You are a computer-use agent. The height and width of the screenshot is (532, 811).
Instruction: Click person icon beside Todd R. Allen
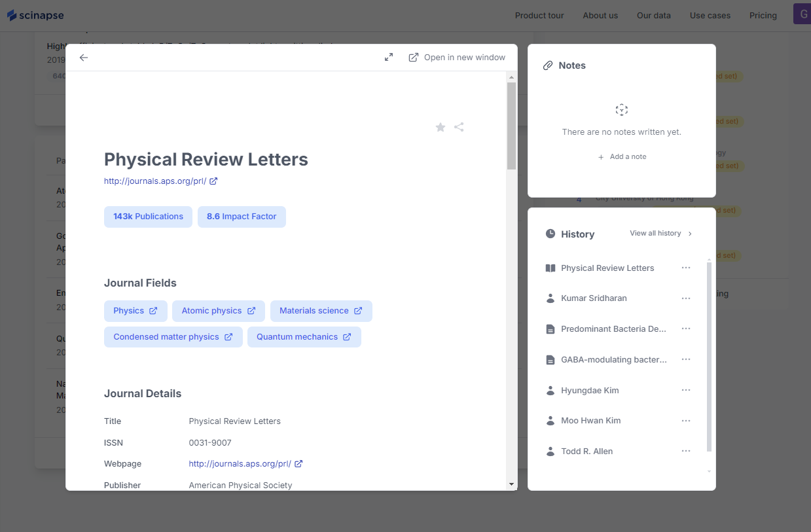pos(550,452)
